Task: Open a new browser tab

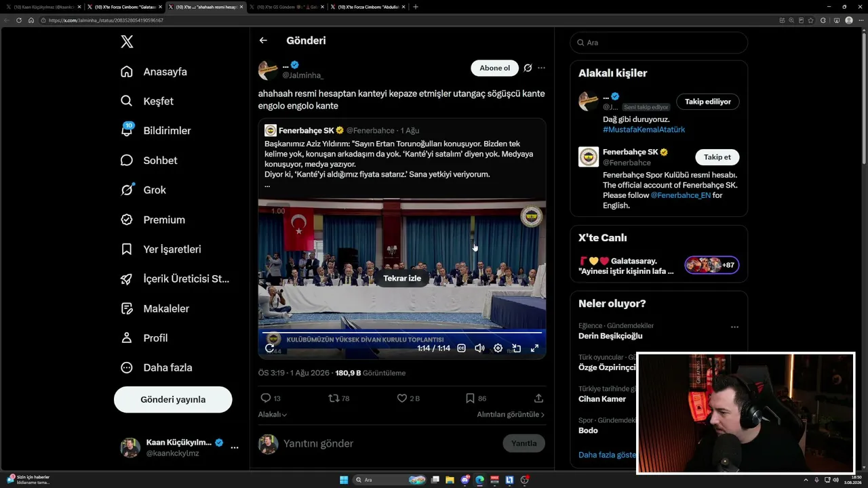Action: [x=416, y=7]
